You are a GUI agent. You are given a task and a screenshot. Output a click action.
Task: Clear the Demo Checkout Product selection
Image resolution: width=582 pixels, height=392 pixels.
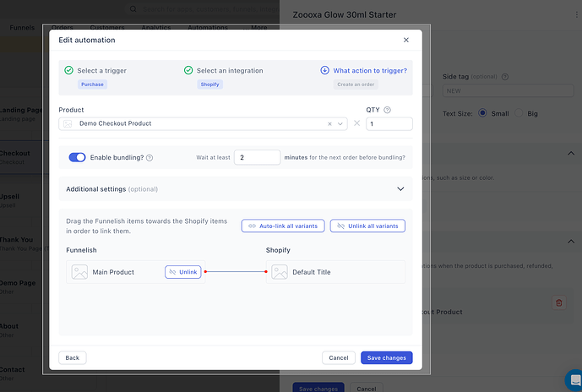(x=329, y=124)
